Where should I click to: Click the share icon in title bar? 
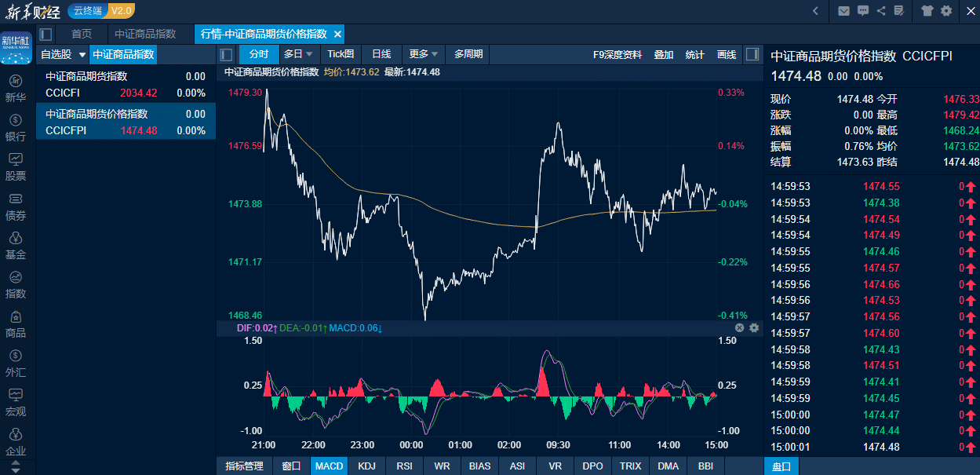pyautogui.click(x=881, y=11)
